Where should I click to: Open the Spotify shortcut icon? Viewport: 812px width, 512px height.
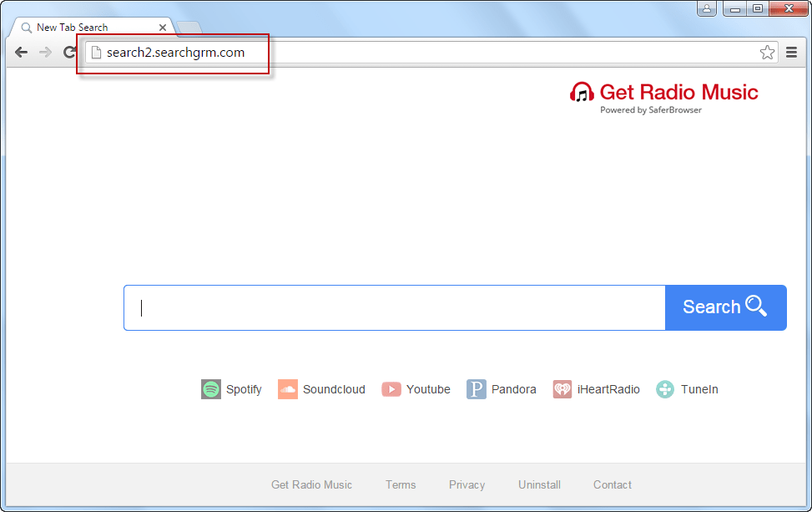[211, 389]
